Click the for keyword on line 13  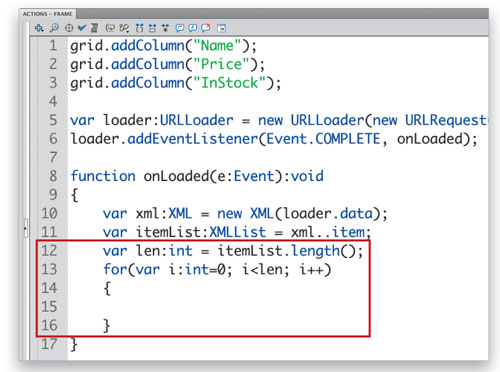tap(115, 270)
